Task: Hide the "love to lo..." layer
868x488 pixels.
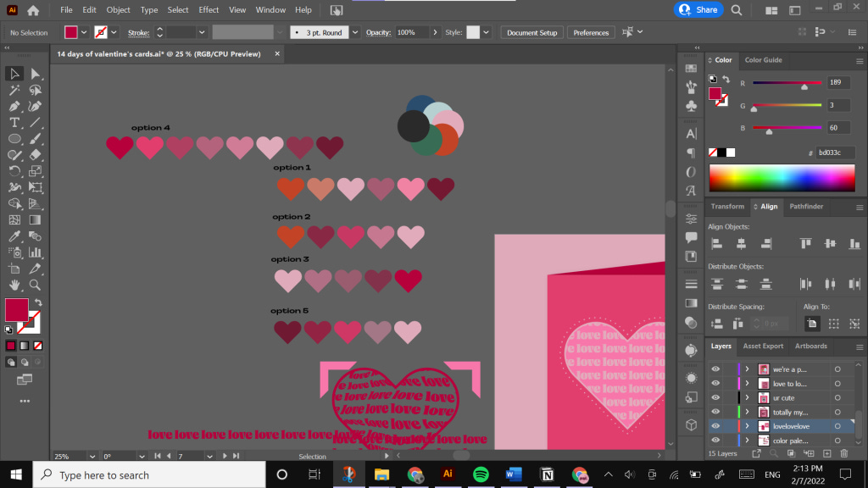Action: pos(715,384)
